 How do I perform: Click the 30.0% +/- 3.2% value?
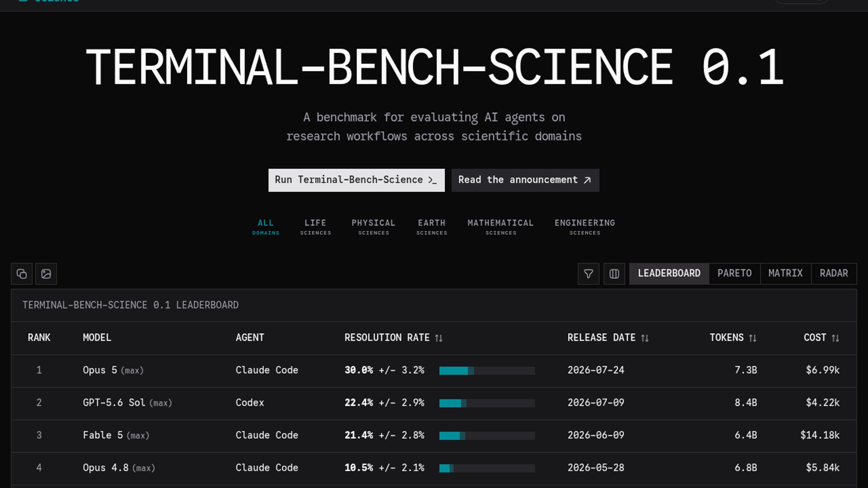click(384, 371)
